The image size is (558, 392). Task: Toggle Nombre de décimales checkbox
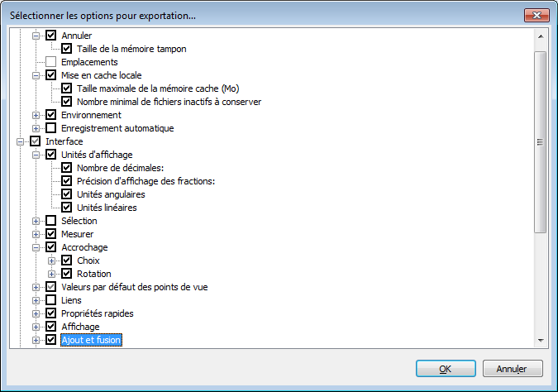point(67,168)
